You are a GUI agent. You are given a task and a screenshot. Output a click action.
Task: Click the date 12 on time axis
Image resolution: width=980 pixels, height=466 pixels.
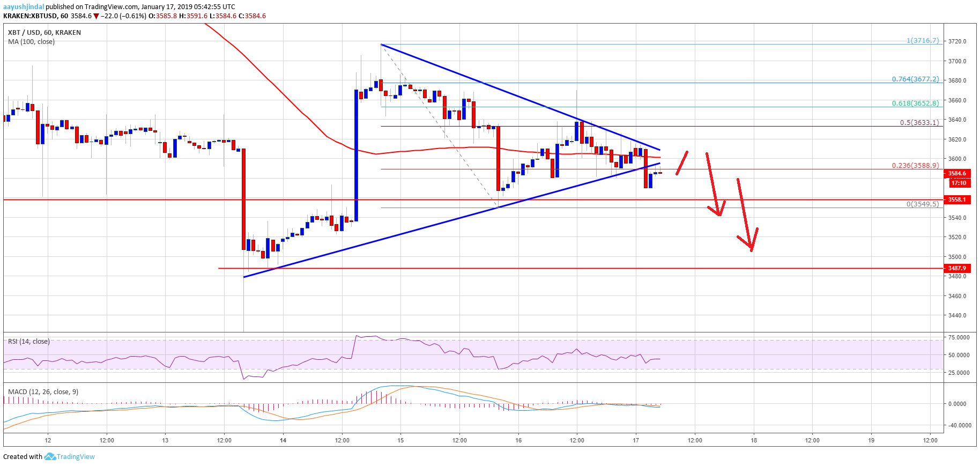(48, 440)
